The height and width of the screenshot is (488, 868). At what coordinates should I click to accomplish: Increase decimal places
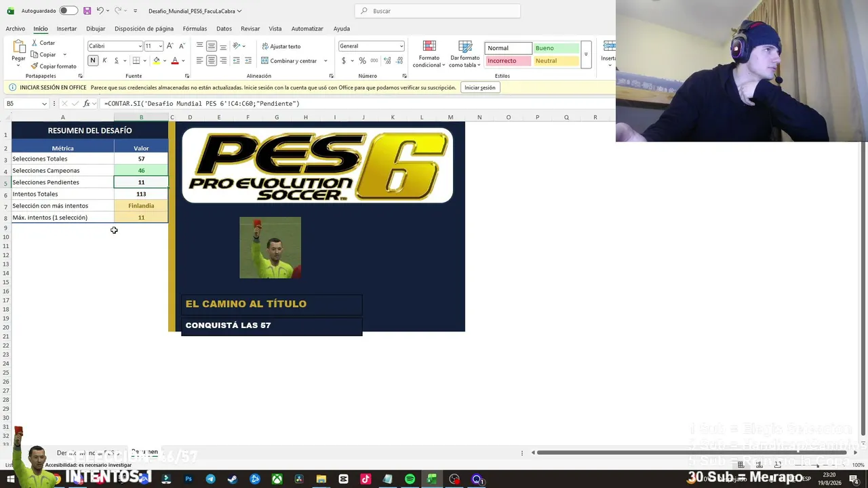(x=387, y=60)
